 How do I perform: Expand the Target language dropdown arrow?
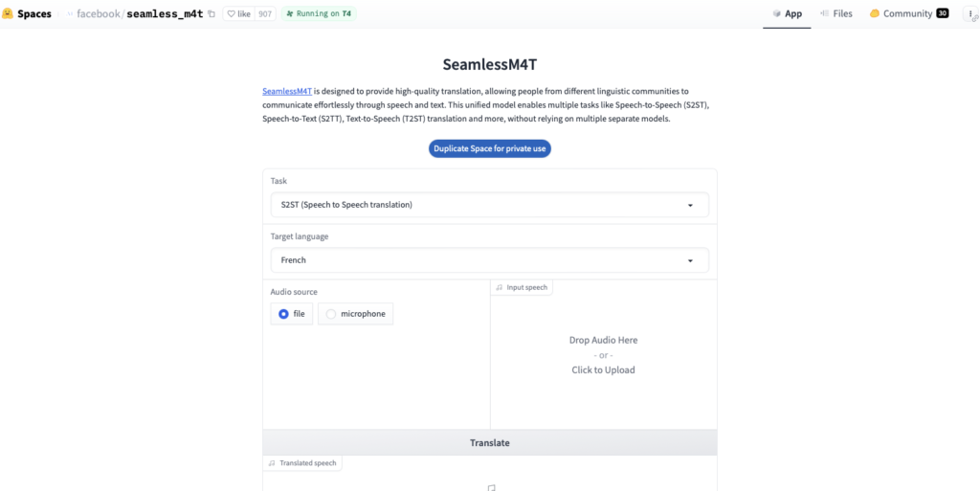690,260
